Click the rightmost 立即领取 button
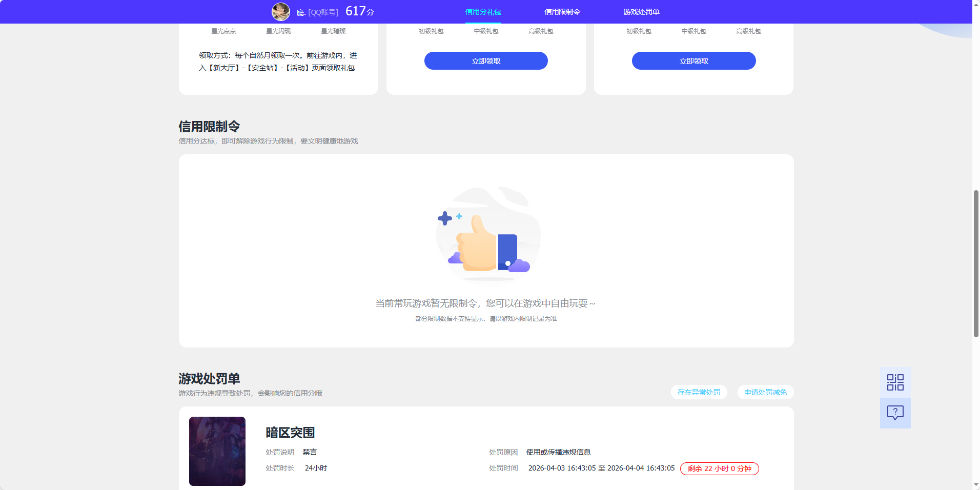 coord(693,60)
